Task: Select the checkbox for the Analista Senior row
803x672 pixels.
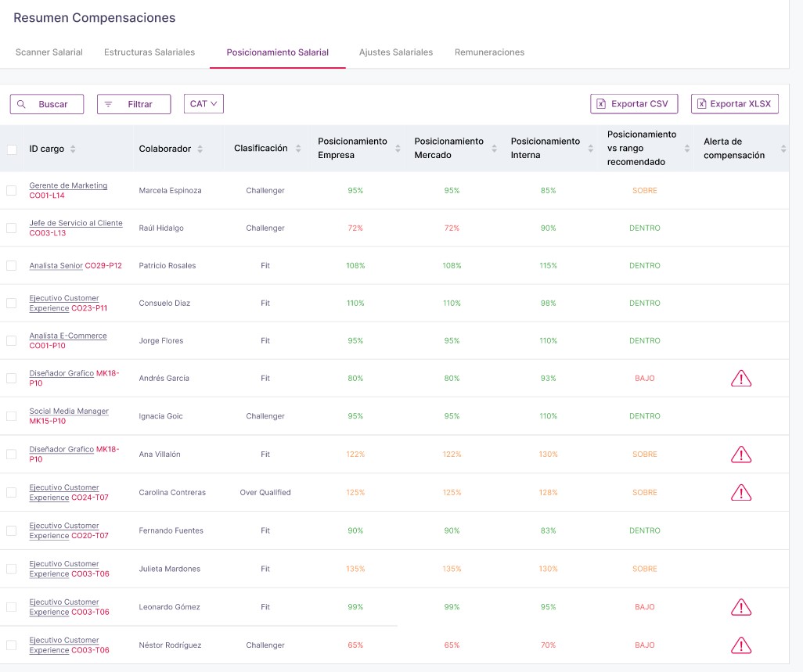Action: click(x=12, y=265)
